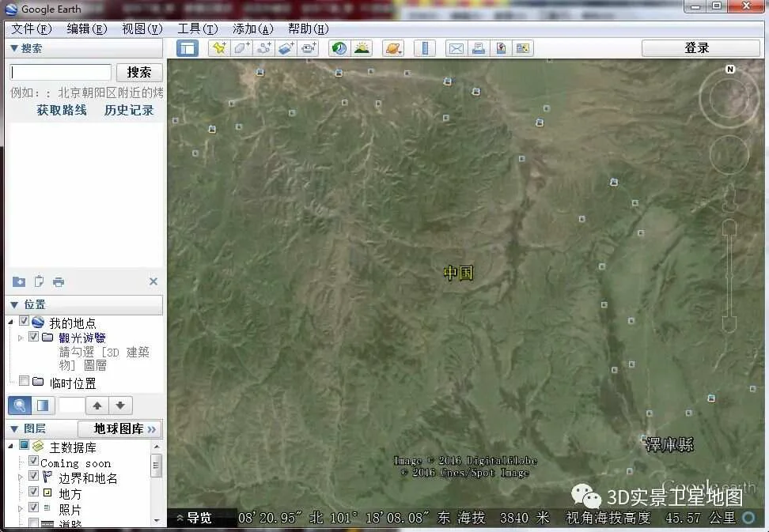Expand the 照片 layer node
Screen dimensions: 769x532
[x=20, y=508]
